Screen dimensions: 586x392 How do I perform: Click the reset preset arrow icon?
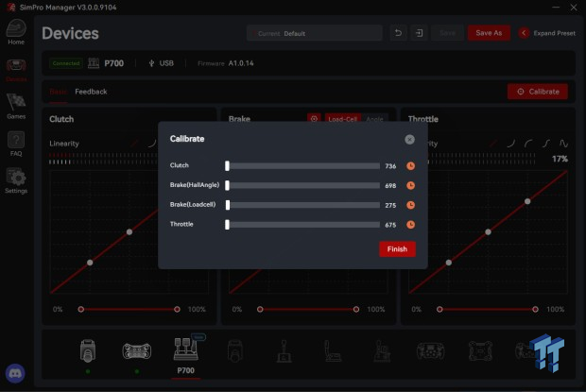click(x=399, y=33)
